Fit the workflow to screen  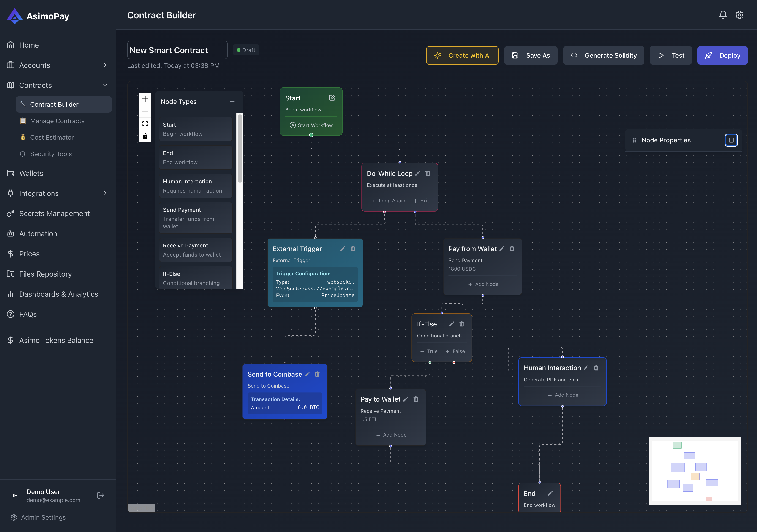point(145,124)
